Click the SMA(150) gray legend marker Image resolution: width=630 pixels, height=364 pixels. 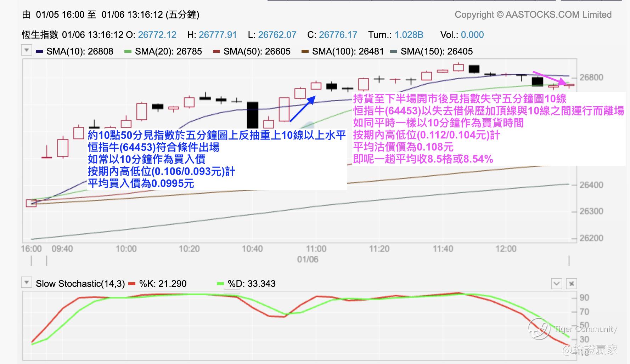pyautogui.click(x=393, y=52)
